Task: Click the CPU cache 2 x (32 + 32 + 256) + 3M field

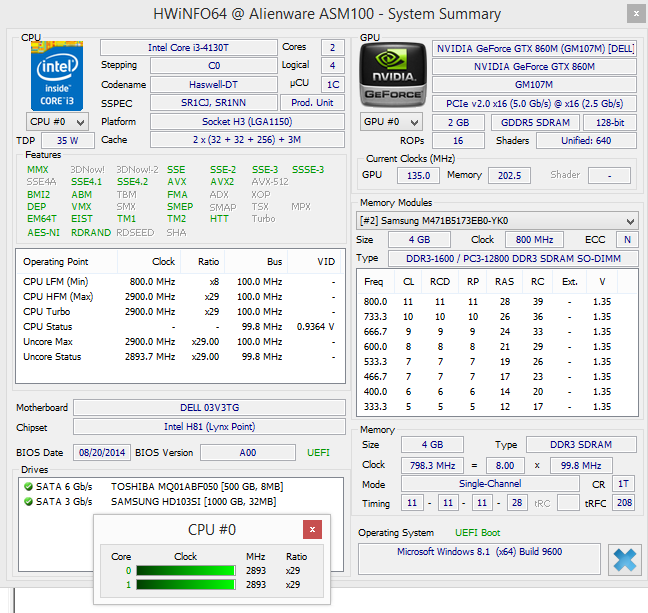Action: (247, 140)
